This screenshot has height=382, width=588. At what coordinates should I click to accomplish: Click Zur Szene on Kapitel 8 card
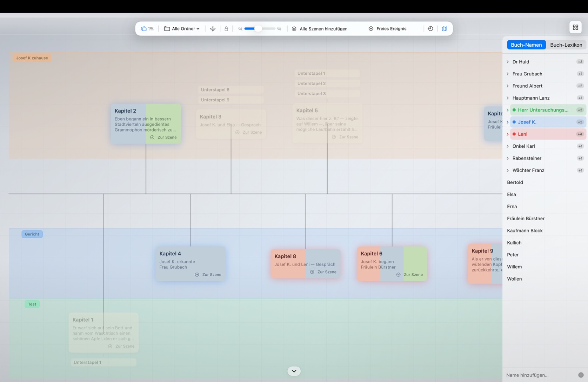click(323, 272)
